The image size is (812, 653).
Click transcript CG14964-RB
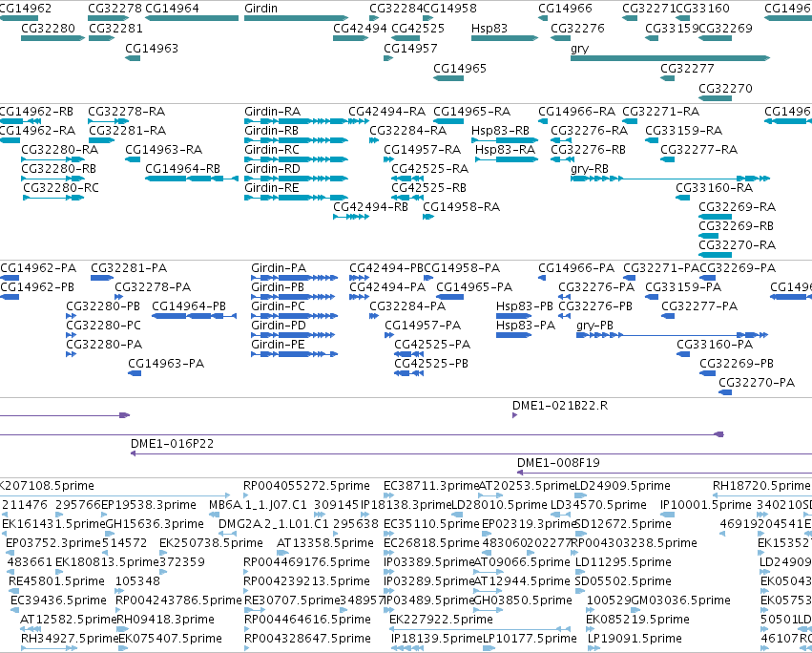192,179
